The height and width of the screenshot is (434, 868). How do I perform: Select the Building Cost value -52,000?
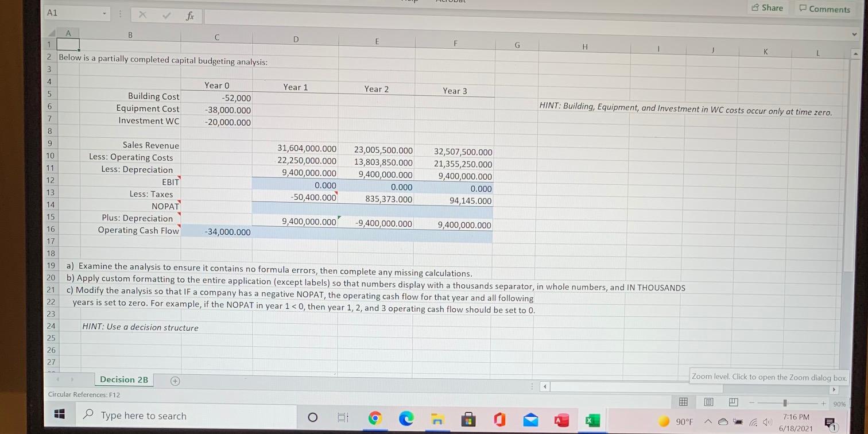click(x=217, y=98)
